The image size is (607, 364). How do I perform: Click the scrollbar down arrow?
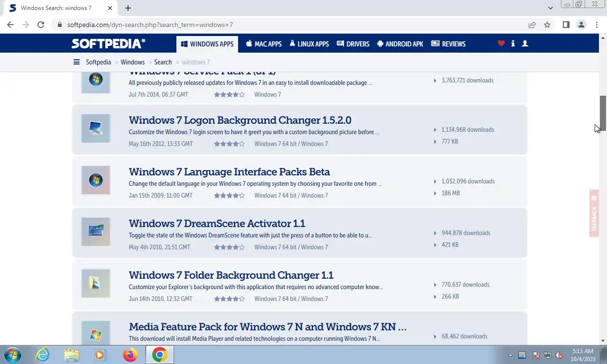(x=603, y=341)
